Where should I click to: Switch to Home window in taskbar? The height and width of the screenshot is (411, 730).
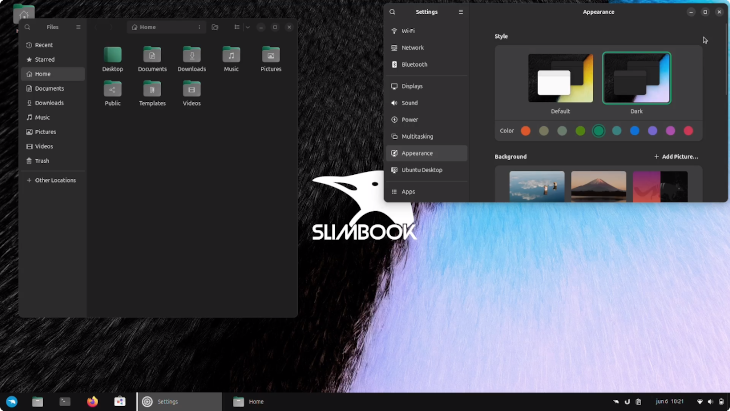[x=264, y=402]
